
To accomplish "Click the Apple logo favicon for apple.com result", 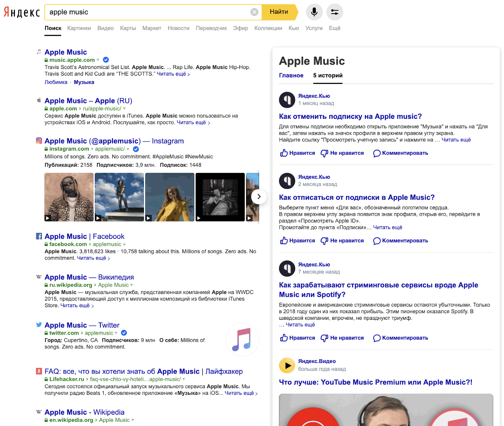I will pyautogui.click(x=39, y=100).
